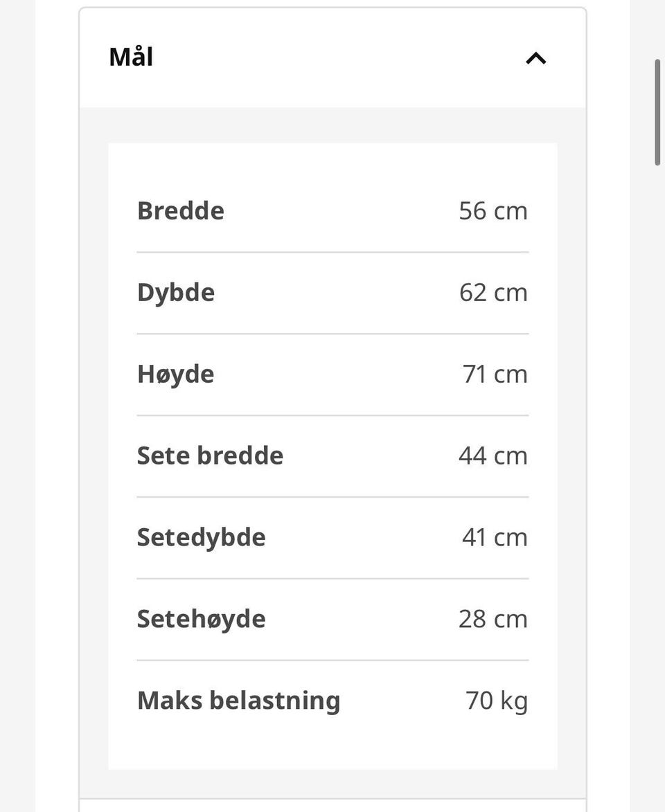665x812 pixels.
Task: Collapse the Mål section chevron
Action: click(x=536, y=58)
